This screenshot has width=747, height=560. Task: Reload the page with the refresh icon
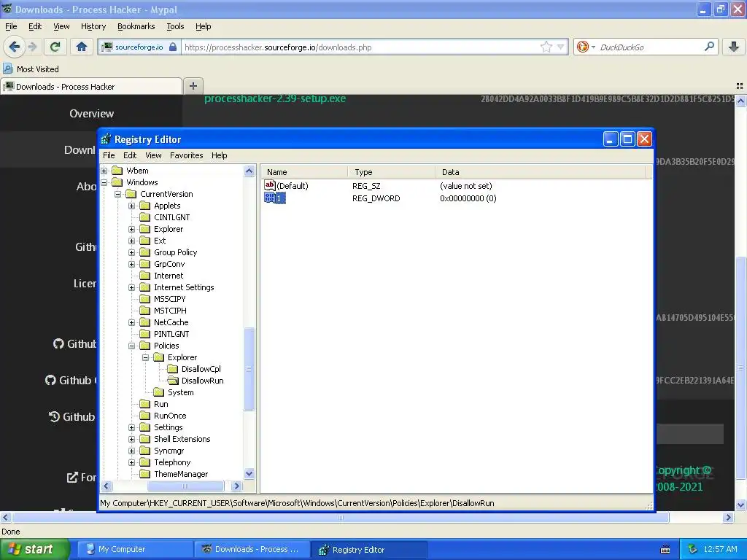(x=55, y=47)
